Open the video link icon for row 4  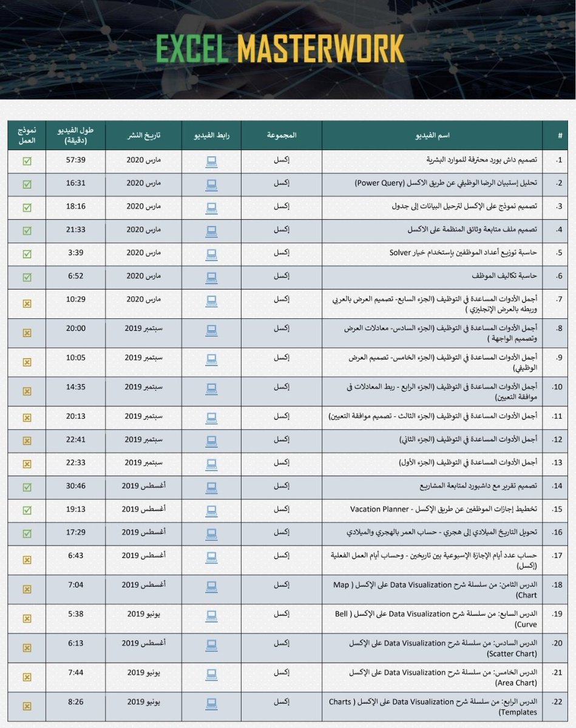[211, 231]
